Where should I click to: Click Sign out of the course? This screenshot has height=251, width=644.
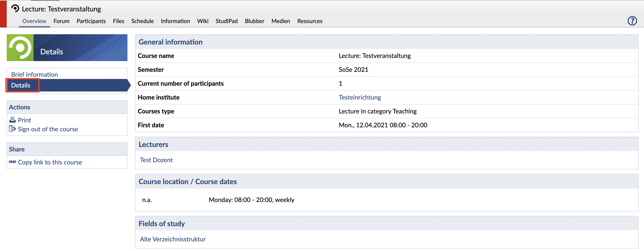tap(48, 129)
